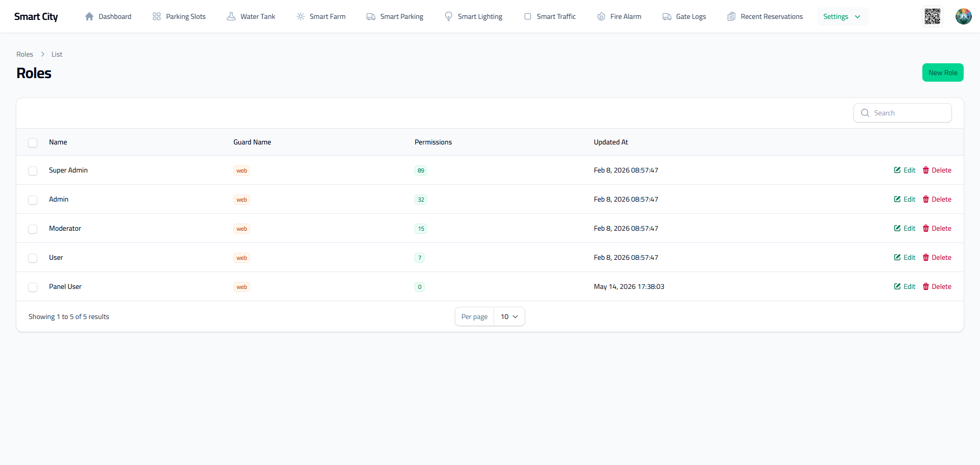This screenshot has width=980, height=465.
Task: Click the pencil icon for Moderator row
Action: click(x=897, y=228)
